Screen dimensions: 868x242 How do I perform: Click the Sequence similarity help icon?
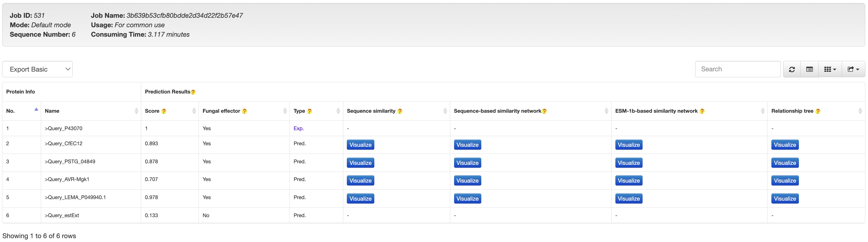tap(400, 111)
